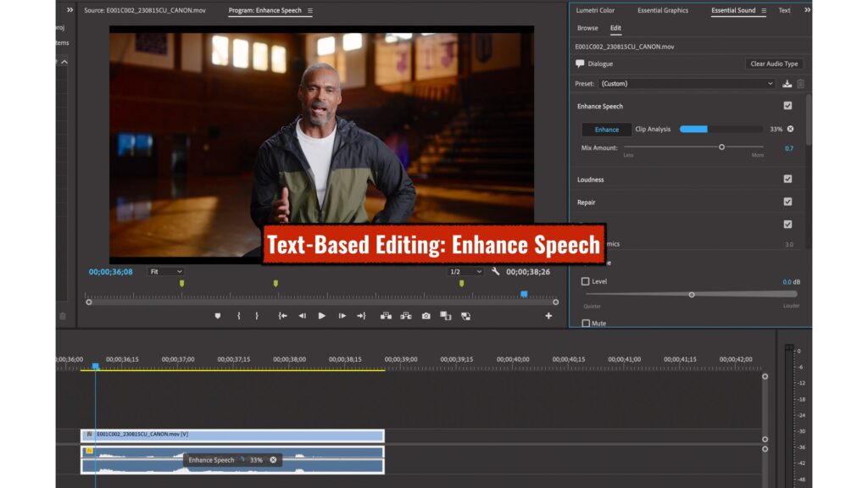Start playback with the Play button
The height and width of the screenshot is (488, 868).
[x=321, y=316]
